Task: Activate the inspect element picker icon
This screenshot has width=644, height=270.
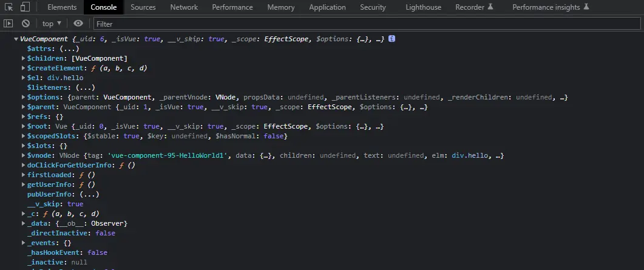Action: (x=10, y=7)
